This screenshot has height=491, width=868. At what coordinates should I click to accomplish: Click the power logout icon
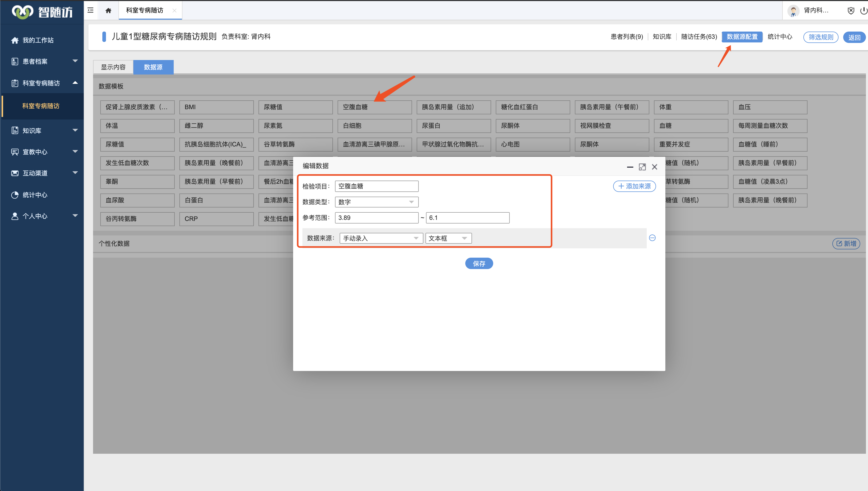pos(864,10)
